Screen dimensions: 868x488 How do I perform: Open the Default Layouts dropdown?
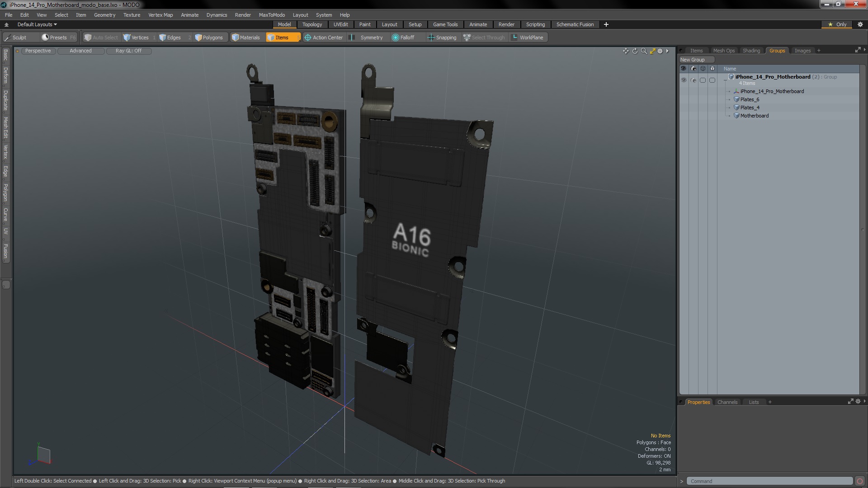(x=37, y=24)
